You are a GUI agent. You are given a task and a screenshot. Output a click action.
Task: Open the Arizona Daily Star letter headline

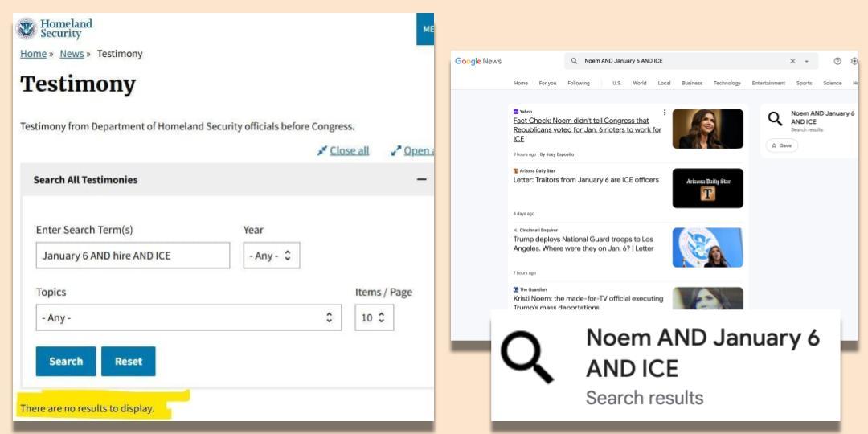pos(586,180)
